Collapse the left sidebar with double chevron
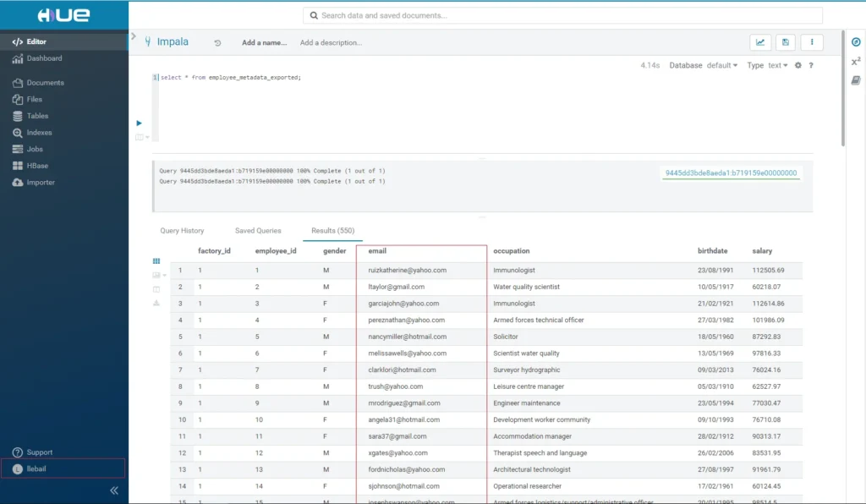The width and height of the screenshot is (866, 504). (114, 490)
